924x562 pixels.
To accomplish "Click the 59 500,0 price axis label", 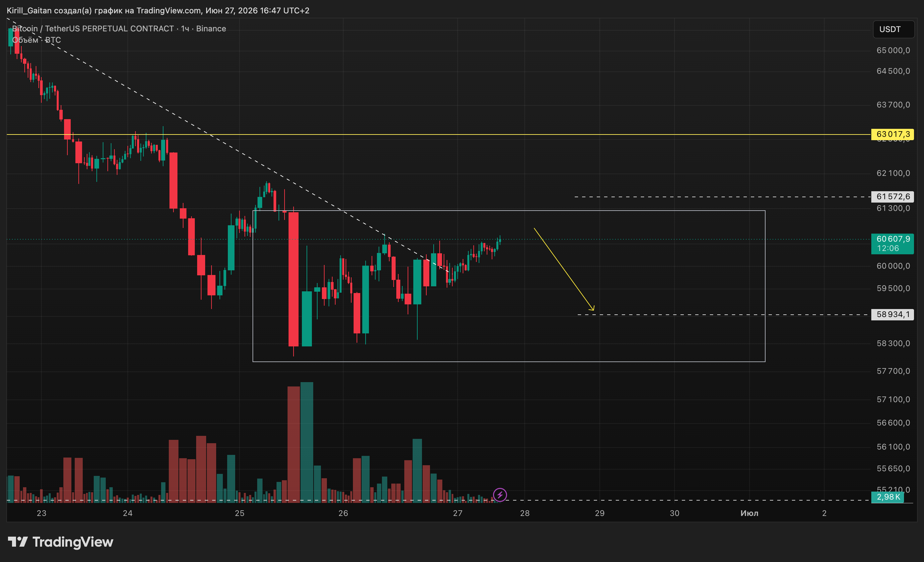I will click(893, 288).
